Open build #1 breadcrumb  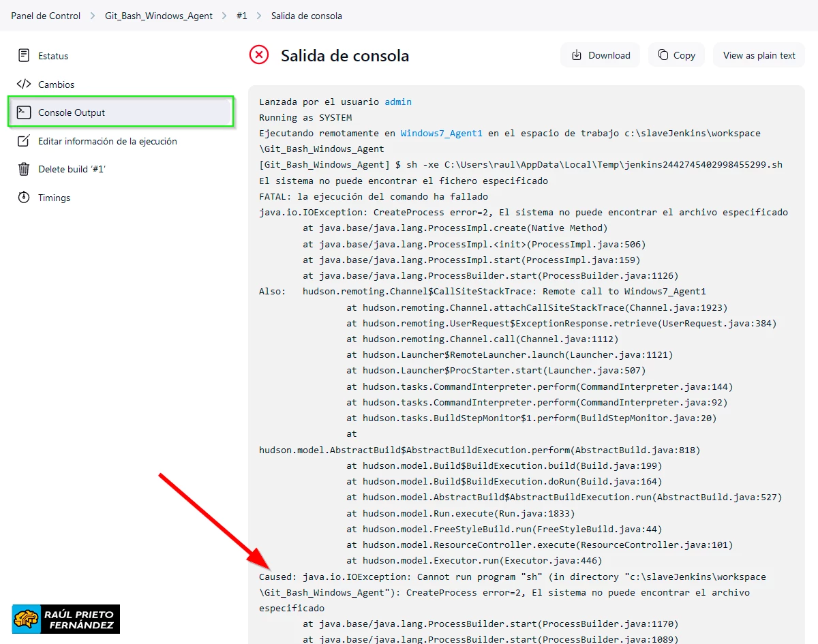(x=241, y=16)
